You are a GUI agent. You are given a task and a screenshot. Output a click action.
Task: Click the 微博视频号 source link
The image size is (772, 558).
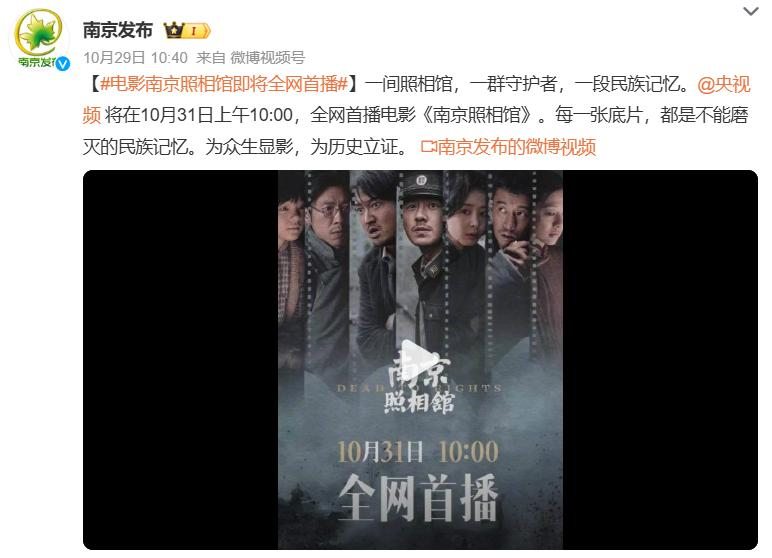coord(268,58)
